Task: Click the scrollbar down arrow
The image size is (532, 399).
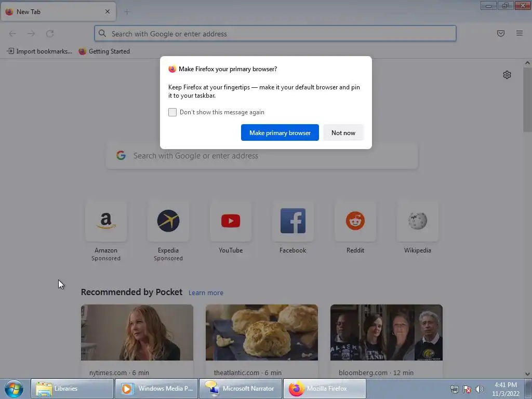Action: [527, 374]
